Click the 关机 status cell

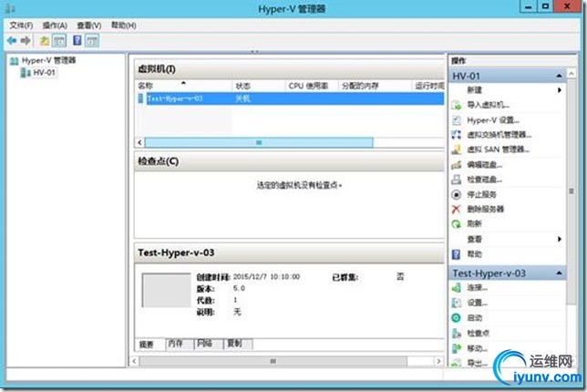click(x=242, y=98)
